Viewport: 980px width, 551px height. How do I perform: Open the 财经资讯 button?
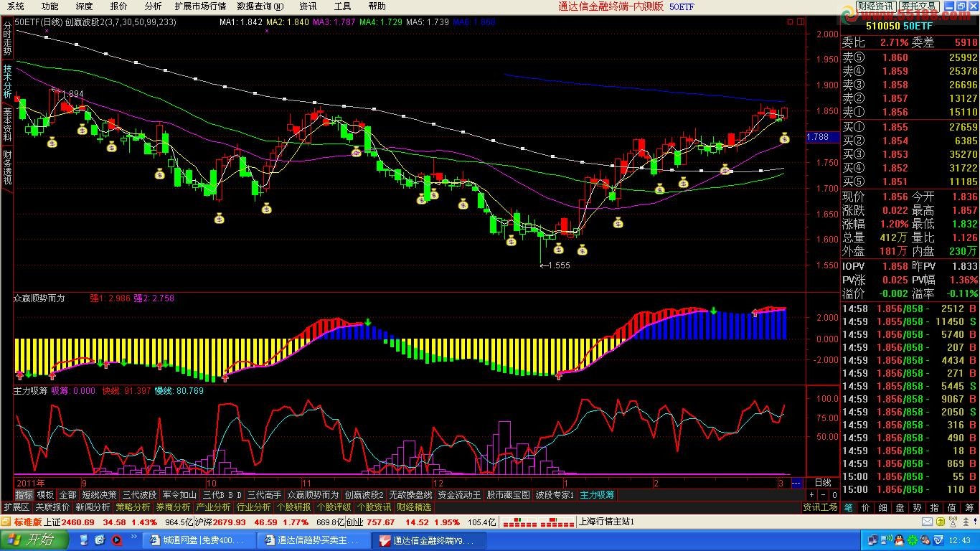tap(875, 6)
